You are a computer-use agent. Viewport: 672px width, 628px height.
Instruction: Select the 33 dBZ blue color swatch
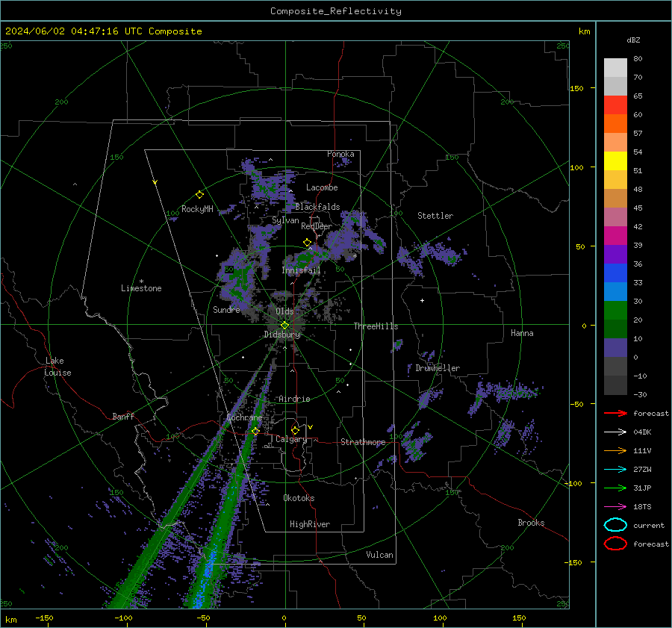[x=615, y=291]
